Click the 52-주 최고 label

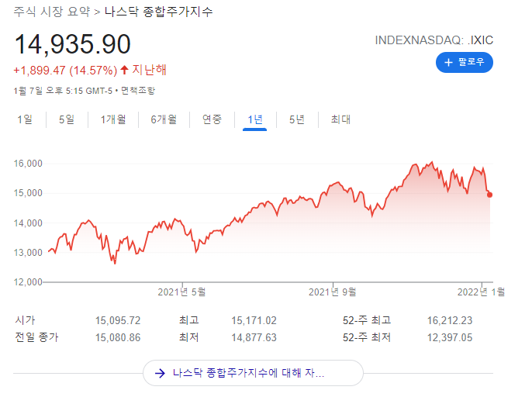click(367, 320)
